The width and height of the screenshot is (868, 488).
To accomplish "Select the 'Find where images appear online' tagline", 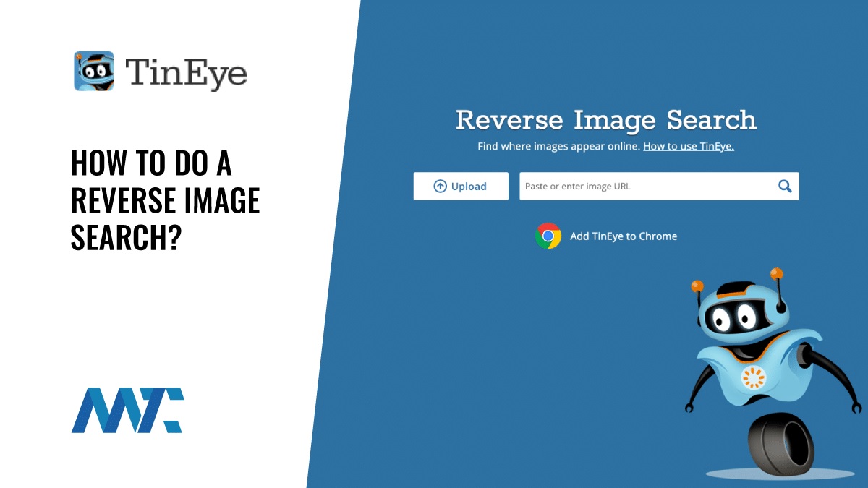I will click(x=558, y=146).
